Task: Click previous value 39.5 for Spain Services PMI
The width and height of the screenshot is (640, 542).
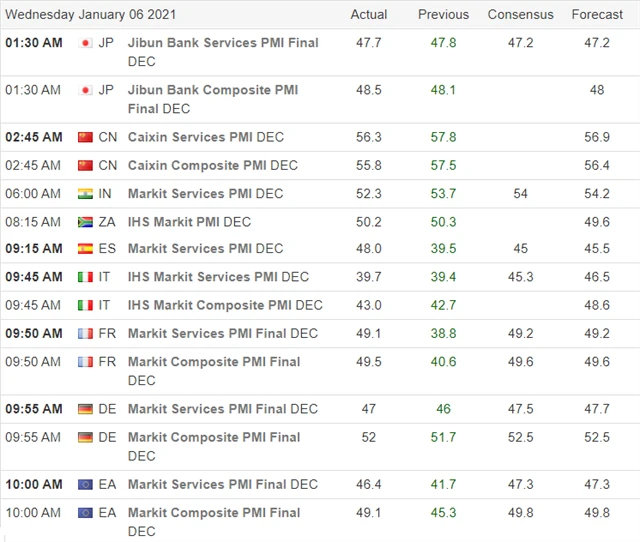Action: [443, 249]
